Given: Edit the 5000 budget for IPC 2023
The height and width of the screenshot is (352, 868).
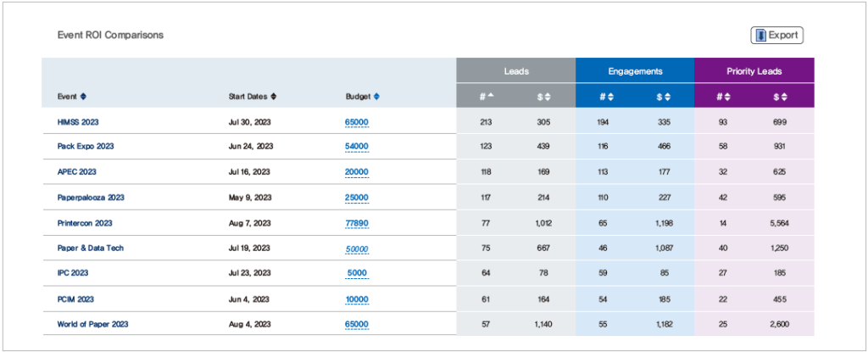Looking at the screenshot, I should pyautogui.click(x=359, y=273).
